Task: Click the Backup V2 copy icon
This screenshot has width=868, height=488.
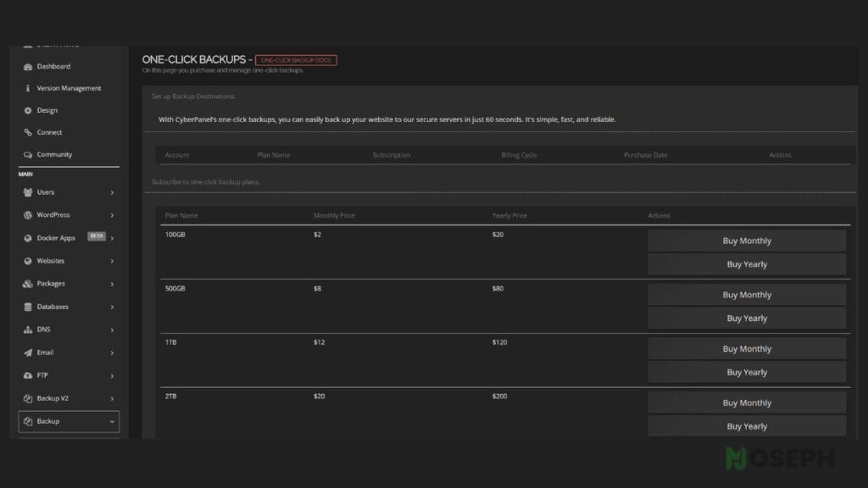Action: coord(28,399)
